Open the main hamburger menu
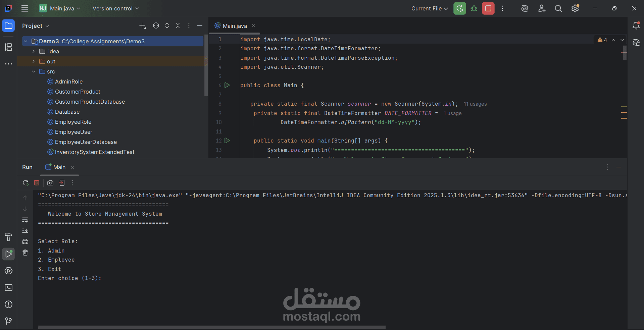The height and width of the screenshot is (330, 644). click(25, 8)
